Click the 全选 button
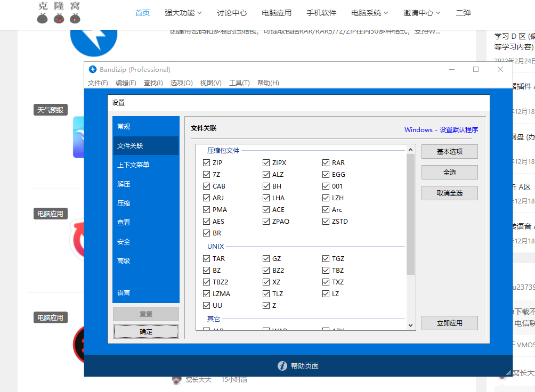The image size is (535, 392). point(450,172)
